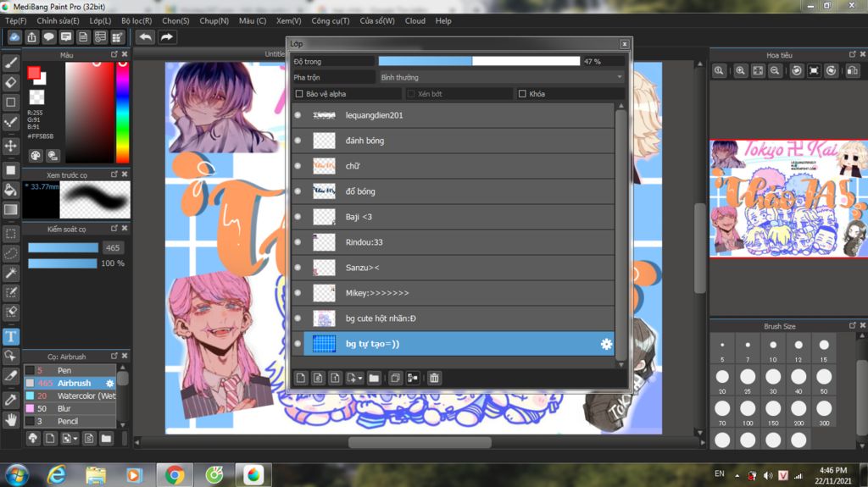This screenshot has width=868, height=487.
Task: Click the Undo arrow in toolbar
Action: pyautogui.click(x=146, y=37)
